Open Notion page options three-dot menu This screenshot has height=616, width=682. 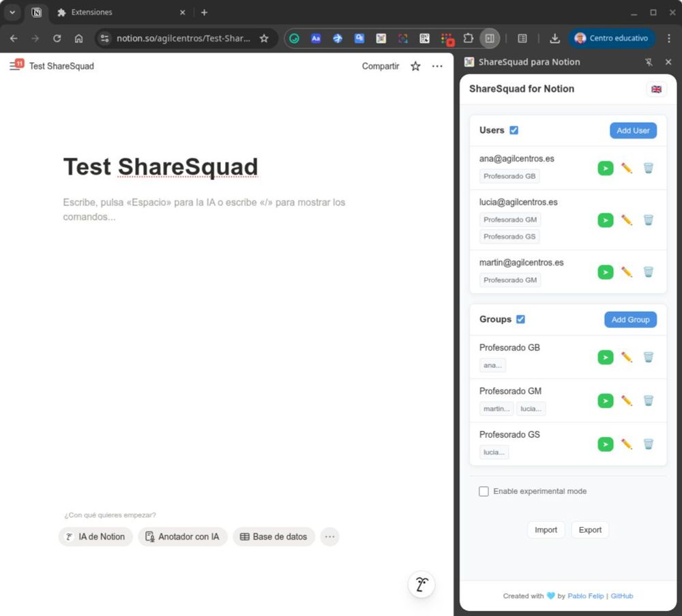[437, 66]
